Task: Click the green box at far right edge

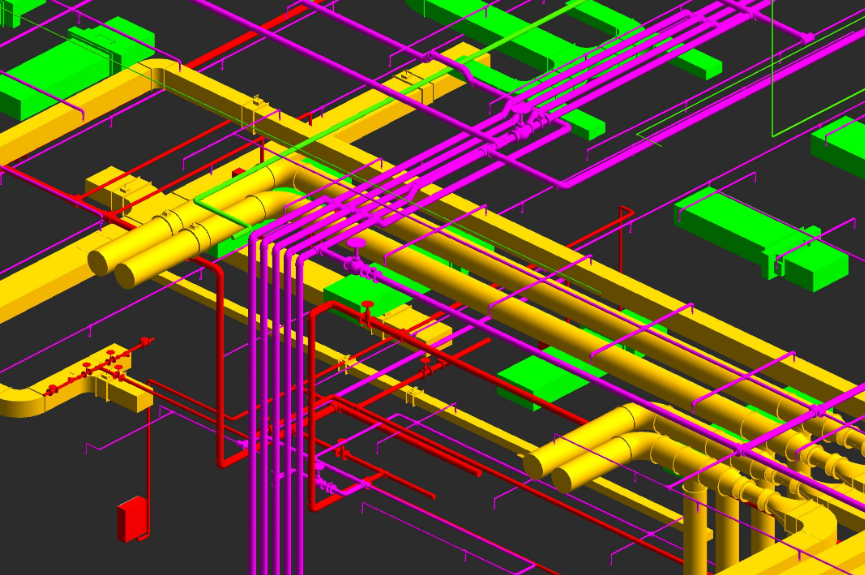Action: [840, 145]
